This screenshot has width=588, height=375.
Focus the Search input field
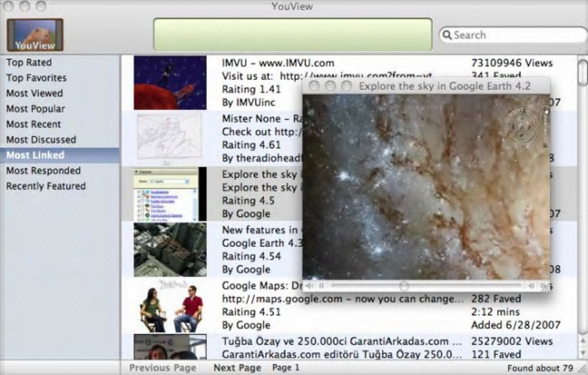click(x=513, y=35)
